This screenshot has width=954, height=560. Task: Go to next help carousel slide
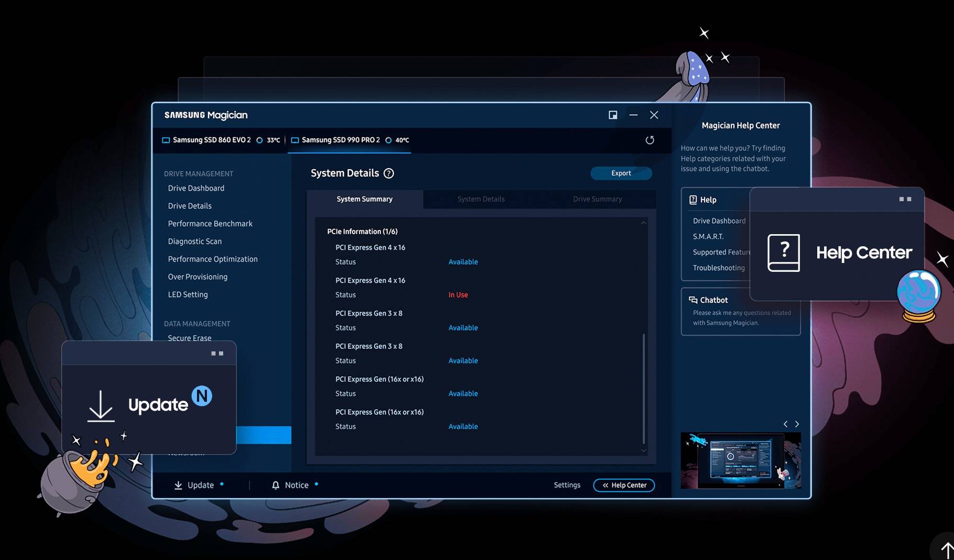pyautogui.click(x=797, y=424)
